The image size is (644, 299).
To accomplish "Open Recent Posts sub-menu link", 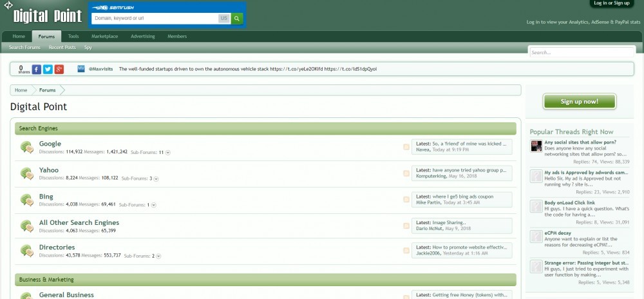I will coord(62,48).
